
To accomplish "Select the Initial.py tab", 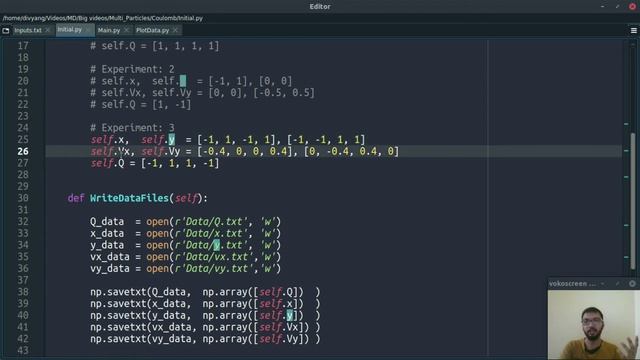I will [69, 30].
